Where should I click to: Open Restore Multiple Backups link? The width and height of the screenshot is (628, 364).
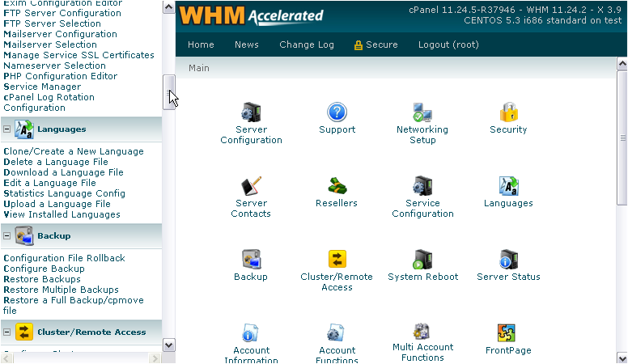click(61, 290)
